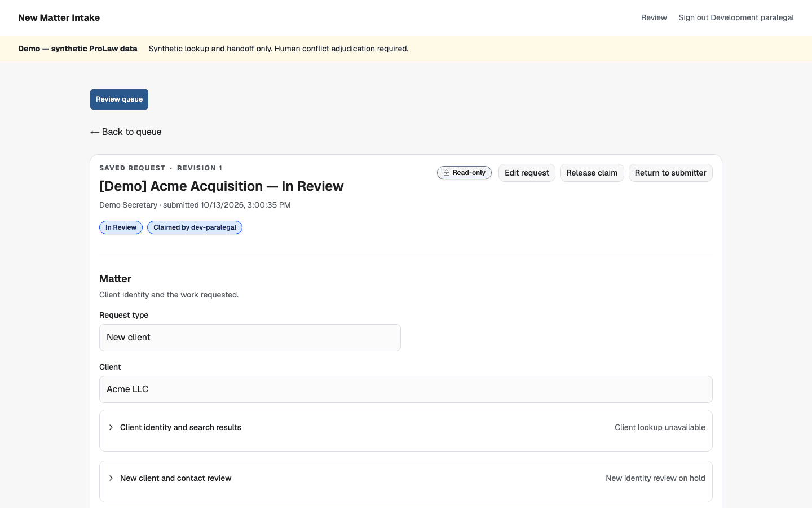This screenshot has height=508, width=812.
Task: Click the Matter section heading
Action: click(x=115, y=279)
